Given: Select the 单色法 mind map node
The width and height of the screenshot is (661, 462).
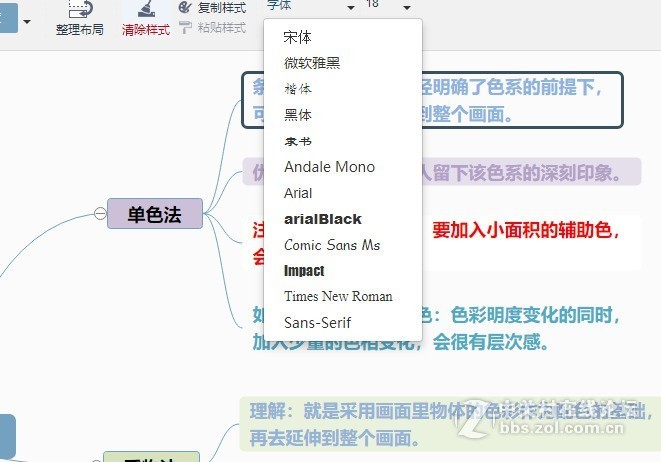Looking at the screenshot, I should [x=155, y=214].
